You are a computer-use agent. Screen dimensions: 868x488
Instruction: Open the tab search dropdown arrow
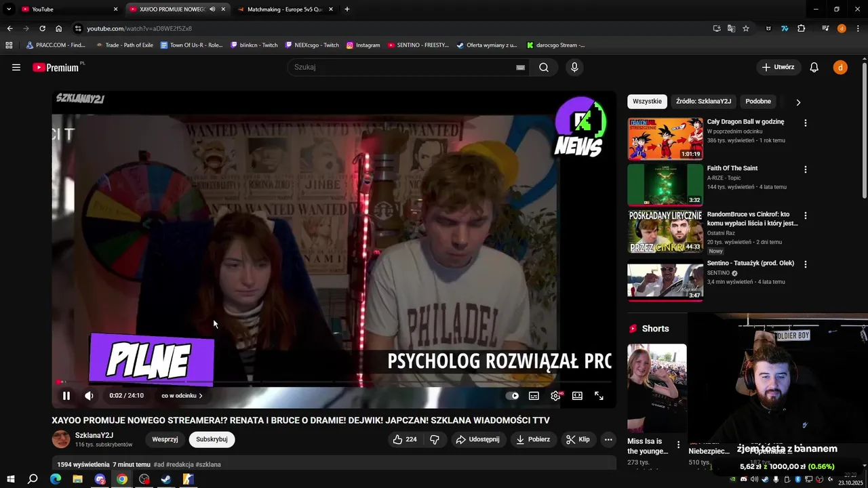click(9, 9)
